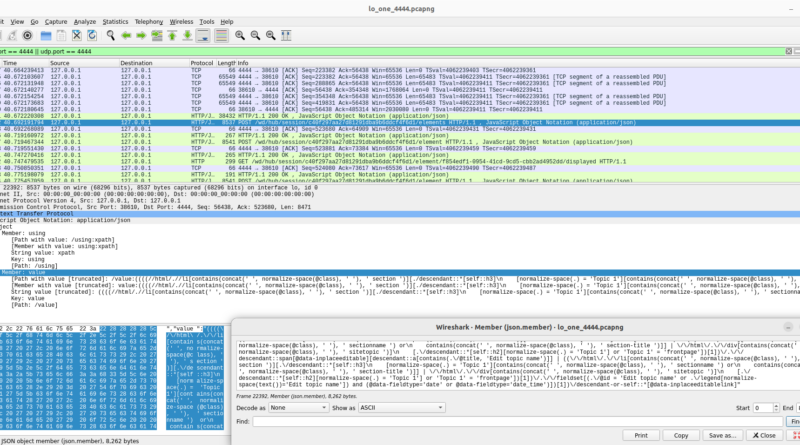800x445 pixels.
Task: Open capture options toolbar icon
Action: [x=28, y=35]
